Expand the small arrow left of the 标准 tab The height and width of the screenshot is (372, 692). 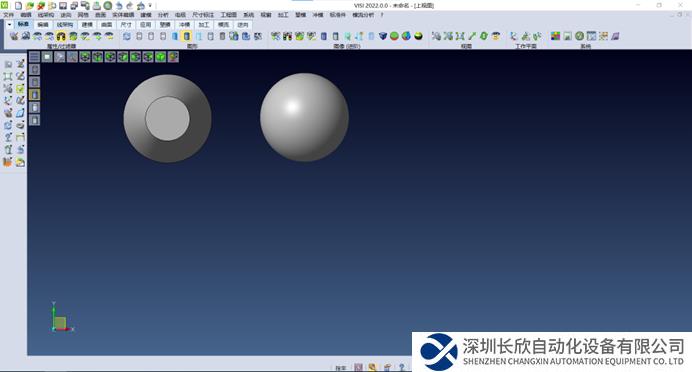pyautogui.click(x=9, y=25)
